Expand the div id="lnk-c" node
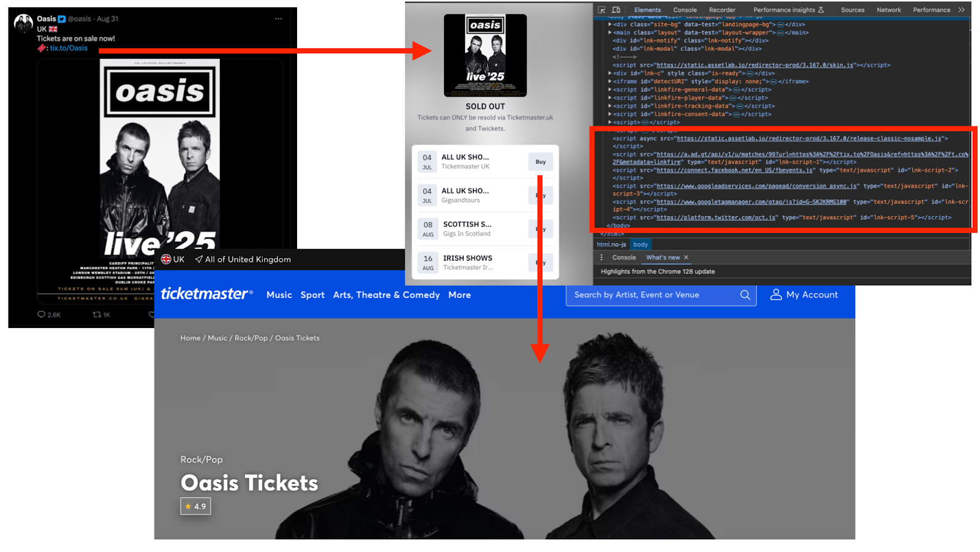 click(x=610, y=73)
